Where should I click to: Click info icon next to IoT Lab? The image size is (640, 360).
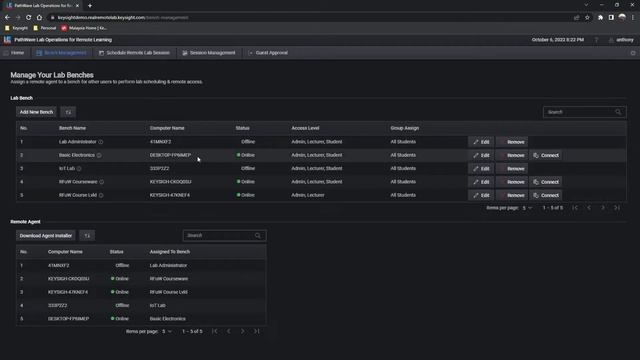pyautogui.click(x=79, y=169)
